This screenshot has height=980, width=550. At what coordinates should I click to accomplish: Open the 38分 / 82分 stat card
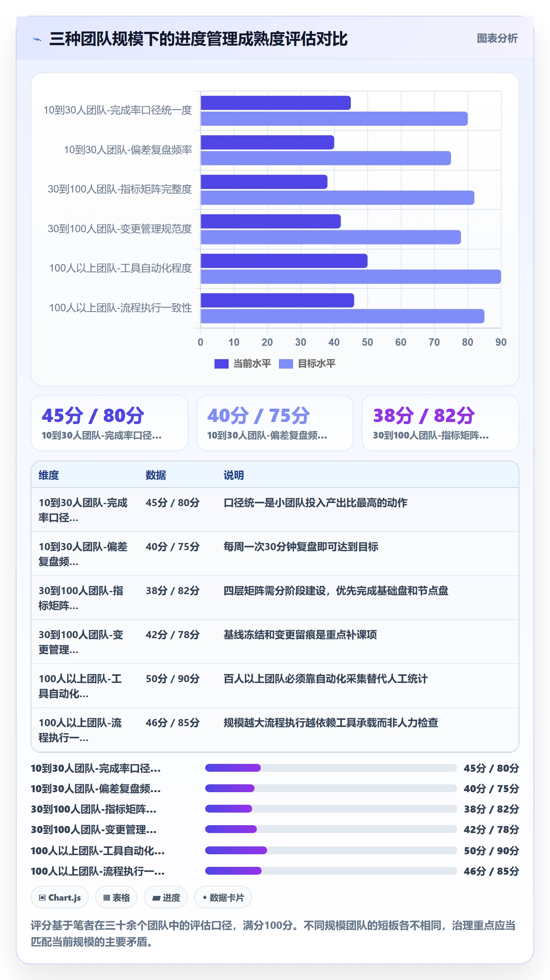point(440,423)
